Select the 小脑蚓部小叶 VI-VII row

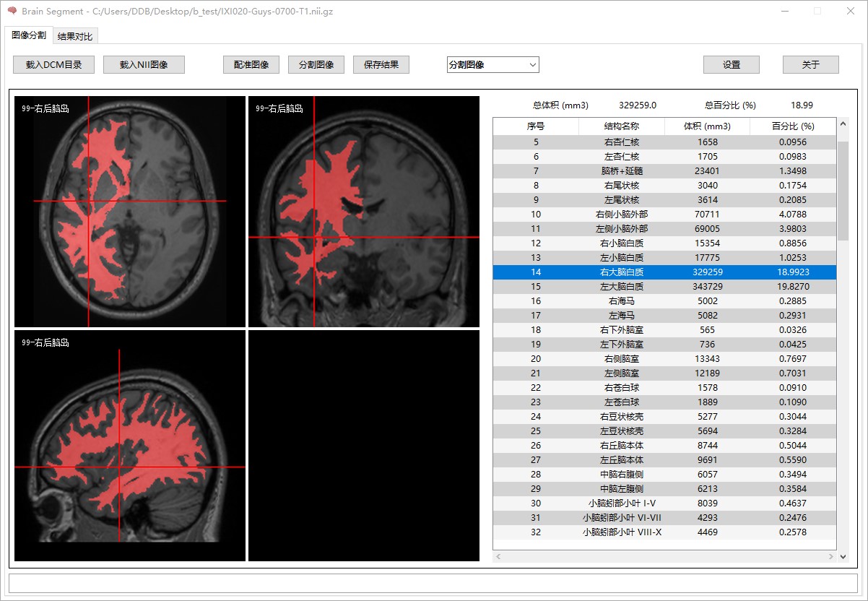click(x=664, y=518)
